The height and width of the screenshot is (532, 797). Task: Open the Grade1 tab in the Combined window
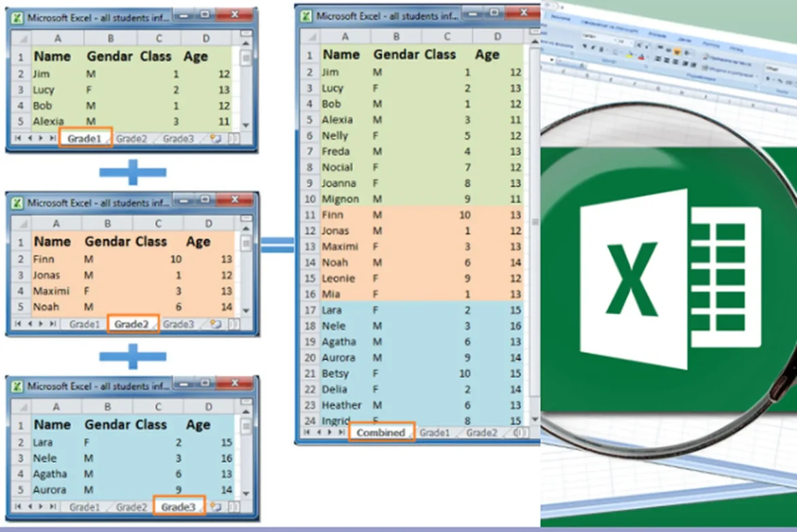pos(435,433)
